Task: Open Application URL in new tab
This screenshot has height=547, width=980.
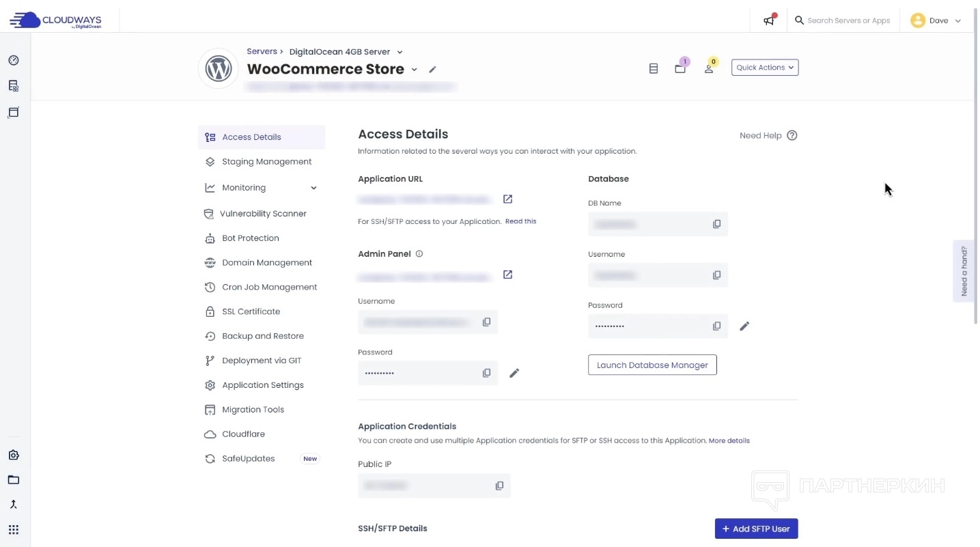Action: click(507, 199)
